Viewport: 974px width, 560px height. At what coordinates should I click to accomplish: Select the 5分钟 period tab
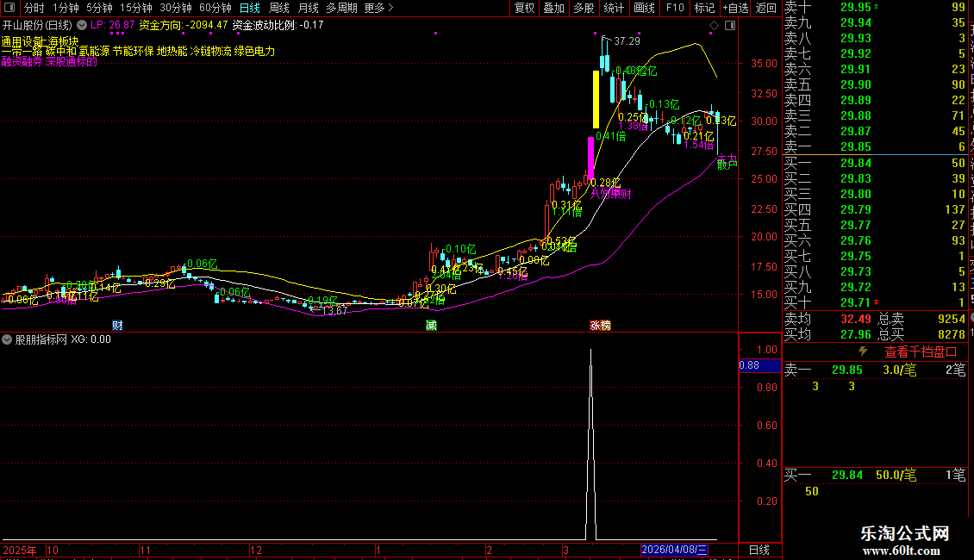99,8
